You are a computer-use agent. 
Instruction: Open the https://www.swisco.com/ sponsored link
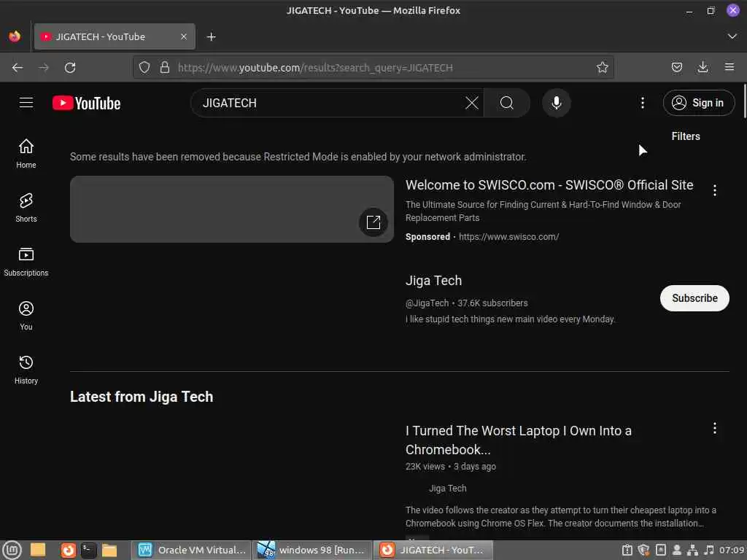(x=508, y=237)
